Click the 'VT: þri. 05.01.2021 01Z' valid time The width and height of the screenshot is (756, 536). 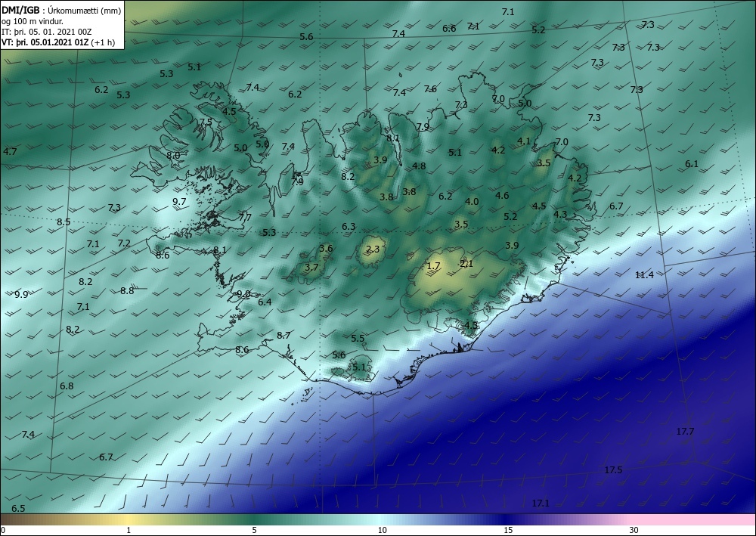tap(45, 42)
